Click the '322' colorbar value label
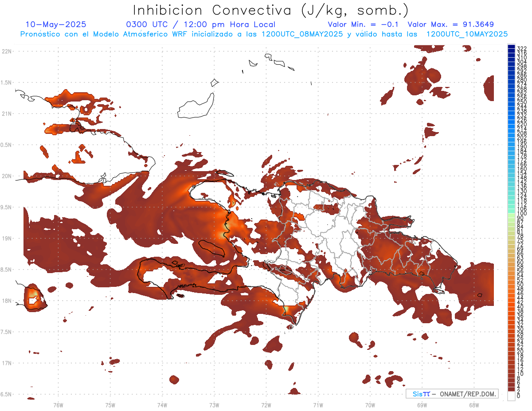The height and width of the screenshot is (411, 532). pyautogui.click(x=521, y=48)
